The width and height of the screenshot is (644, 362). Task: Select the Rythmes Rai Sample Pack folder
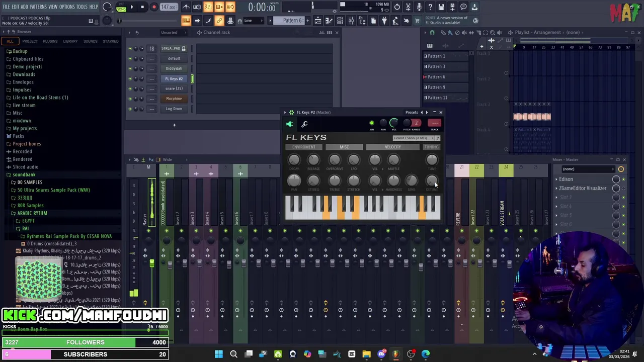coord(69,236)
